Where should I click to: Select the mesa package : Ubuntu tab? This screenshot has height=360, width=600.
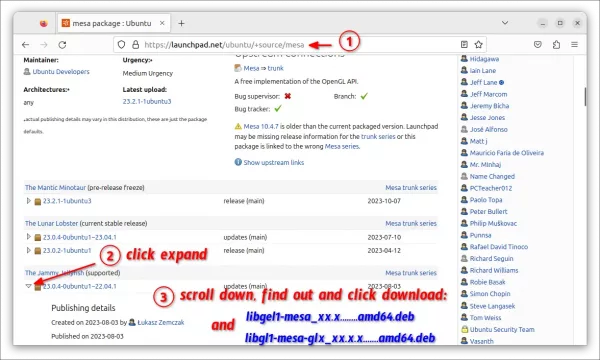113,23
